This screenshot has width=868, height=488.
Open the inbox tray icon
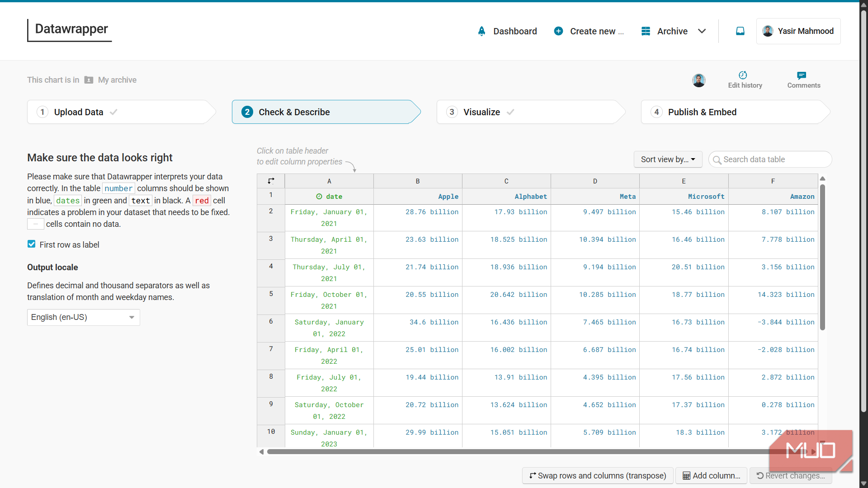pos(740,31)
